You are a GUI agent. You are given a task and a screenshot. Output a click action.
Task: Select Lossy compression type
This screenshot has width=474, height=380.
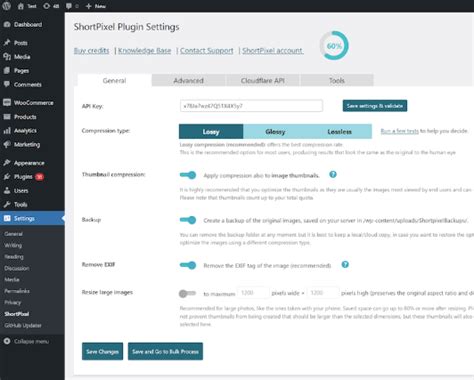tap(211, 132)
